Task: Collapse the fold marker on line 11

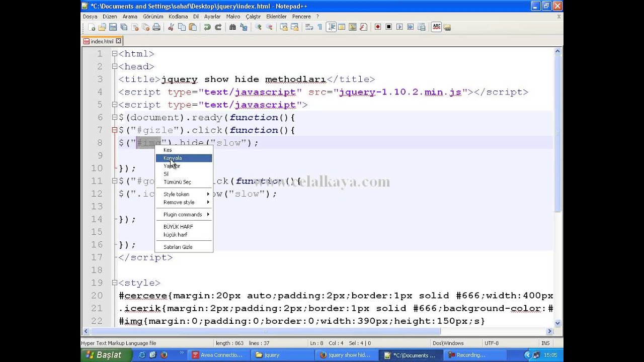Action: (114, 181)
